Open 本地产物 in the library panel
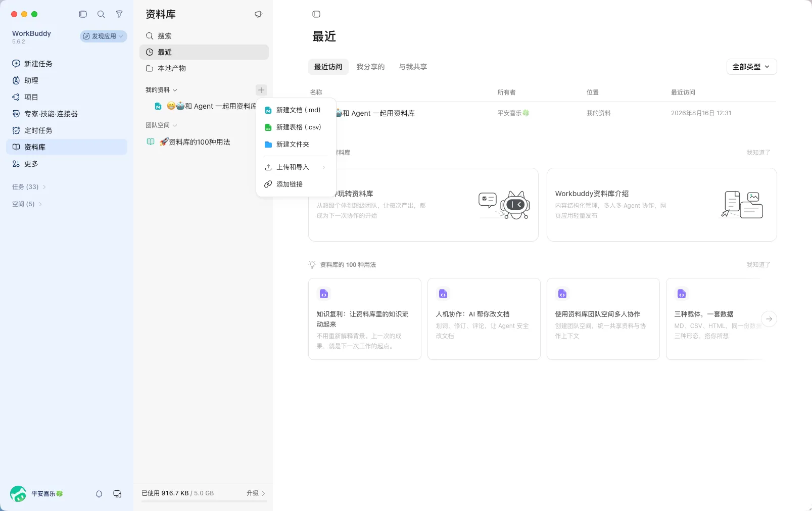 (x=204, y=68)
